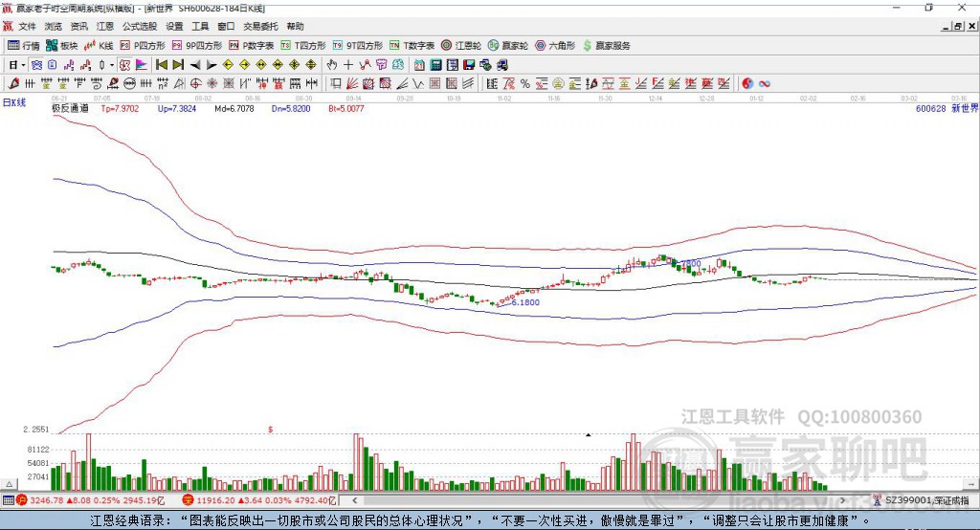Viewport: 980px width, 530px height.
Task: Open the 六角形 hexagon tool
Action: pos(554,45)
